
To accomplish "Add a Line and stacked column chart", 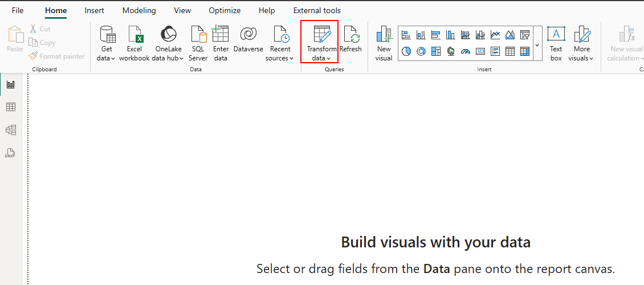I will click(466, 35).
